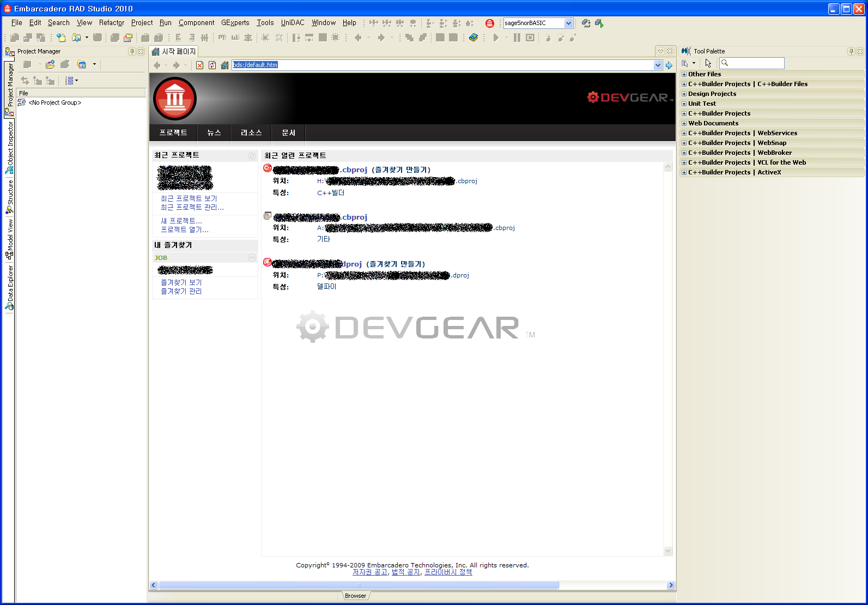Click the browser Refresh page icon
868x605 pixels.
(x=212, y=65)
